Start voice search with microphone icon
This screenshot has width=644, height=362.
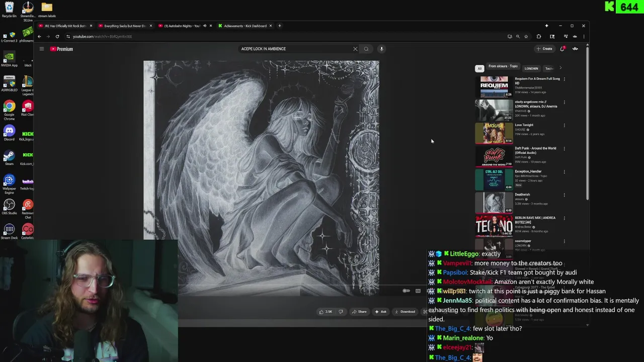381,49
